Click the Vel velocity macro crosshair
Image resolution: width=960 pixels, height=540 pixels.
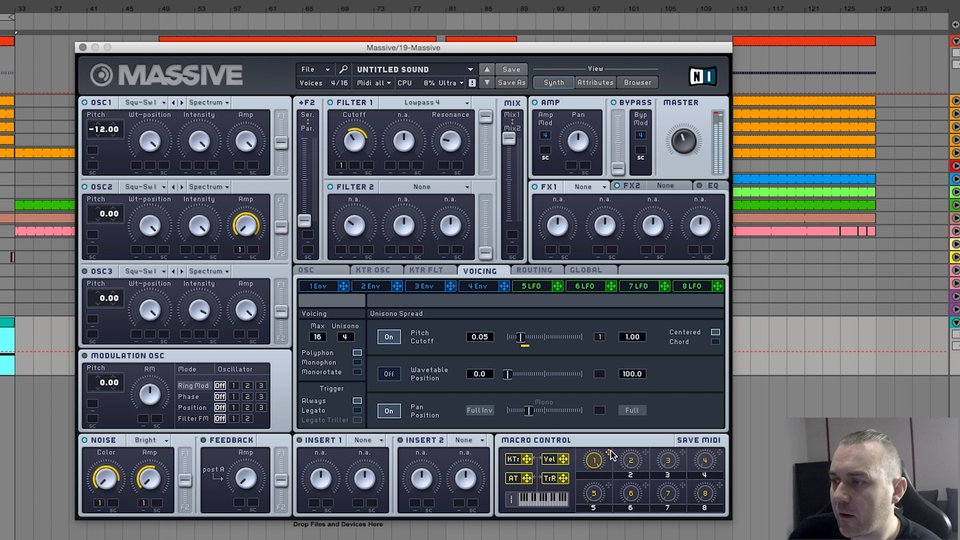[563, 459]
